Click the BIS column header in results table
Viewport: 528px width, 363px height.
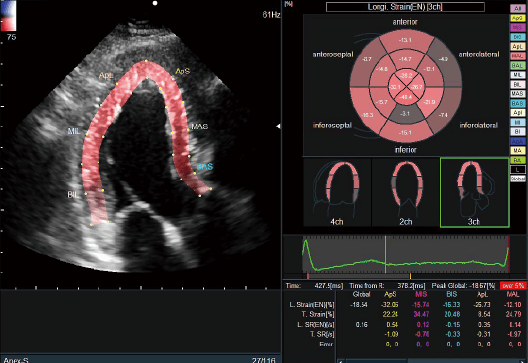pos(452,294)
